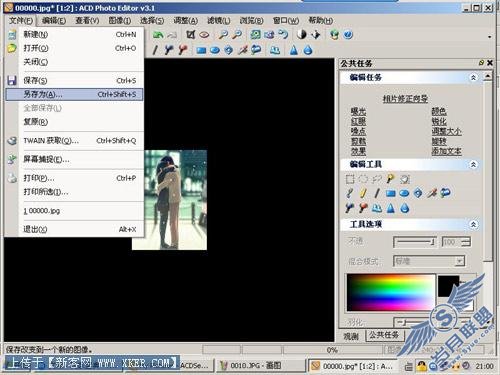Click the 相片修正向导 link
This screenshot has height=375, width=500.
(x=405, y=99)
